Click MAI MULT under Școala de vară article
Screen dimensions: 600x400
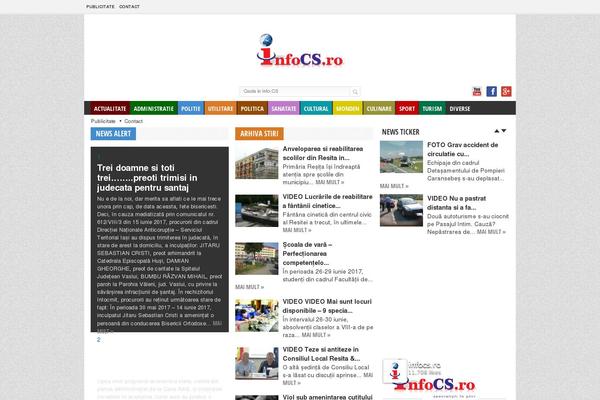[x=249, y=287]
